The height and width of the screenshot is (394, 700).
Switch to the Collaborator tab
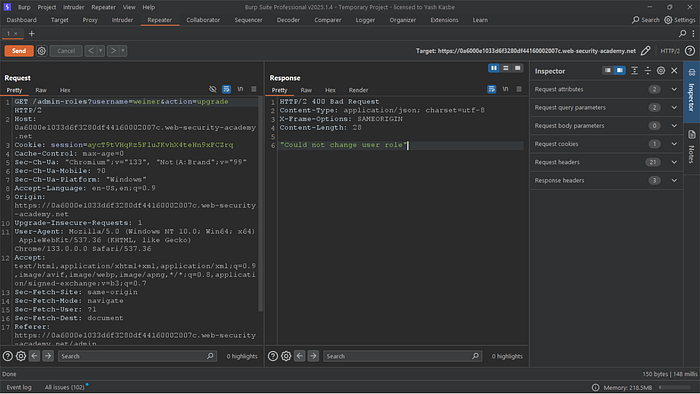pos(203,20)
